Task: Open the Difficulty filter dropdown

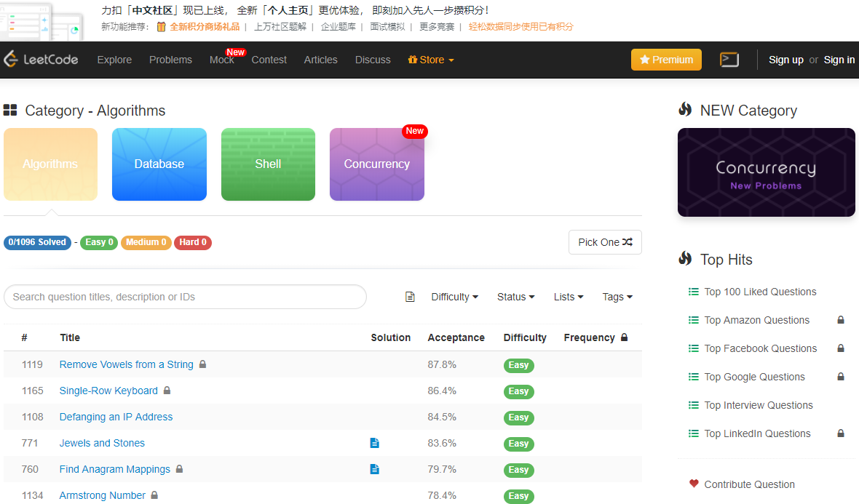Action: (454, 296)
